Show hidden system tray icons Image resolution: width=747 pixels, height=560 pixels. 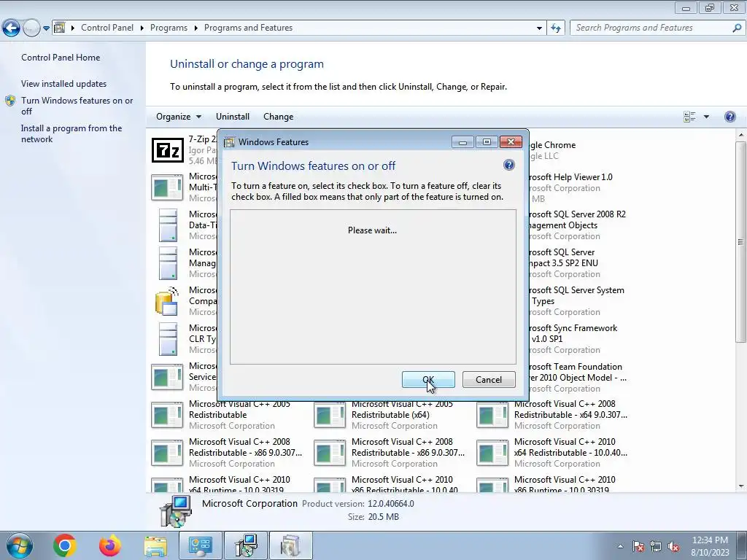pos(620,546)
